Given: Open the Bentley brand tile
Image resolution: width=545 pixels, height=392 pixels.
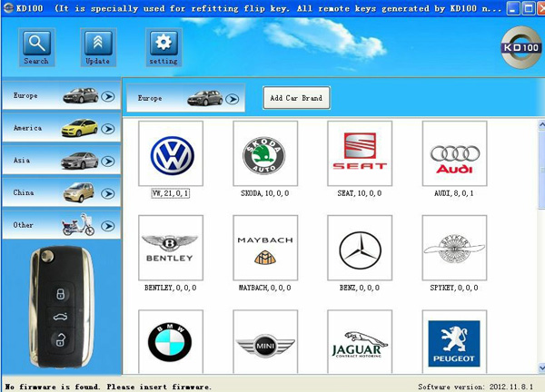Looking at the screenshot, I should pos(171,248).
